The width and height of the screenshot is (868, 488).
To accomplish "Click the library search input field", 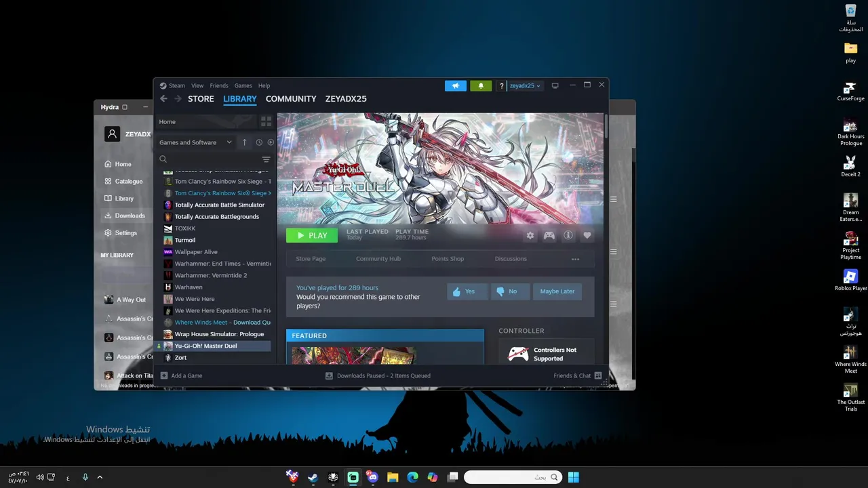I will 213,159.
